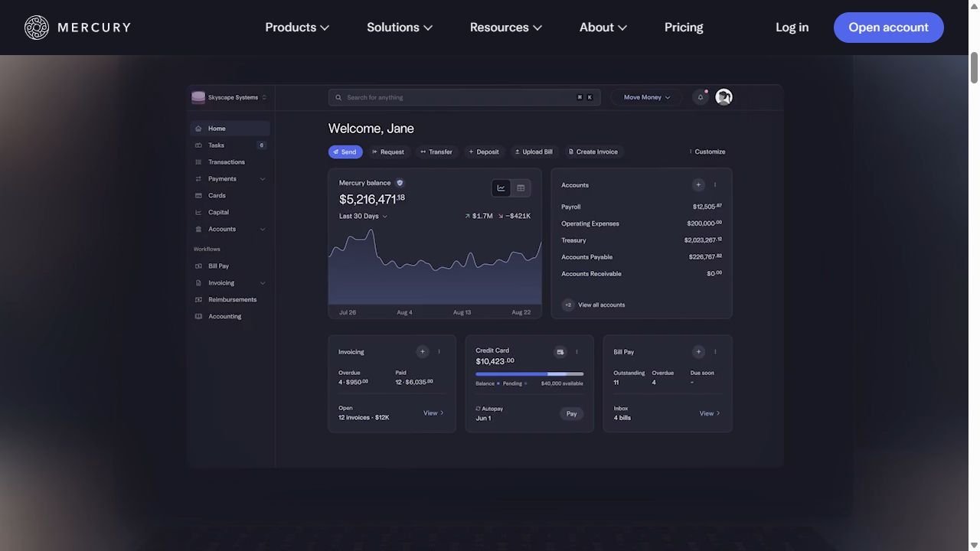
Task: Open the Tasks item in the sidebar
Action: point(230,145)
